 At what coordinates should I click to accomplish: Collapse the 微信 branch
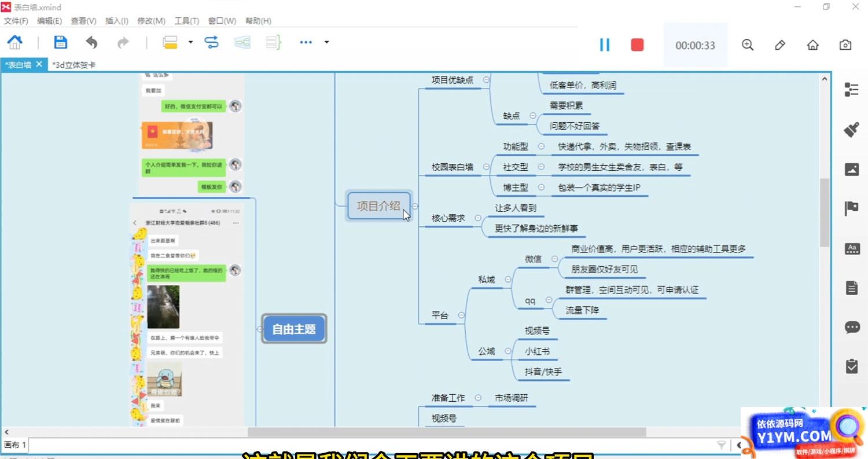(554, 259)
